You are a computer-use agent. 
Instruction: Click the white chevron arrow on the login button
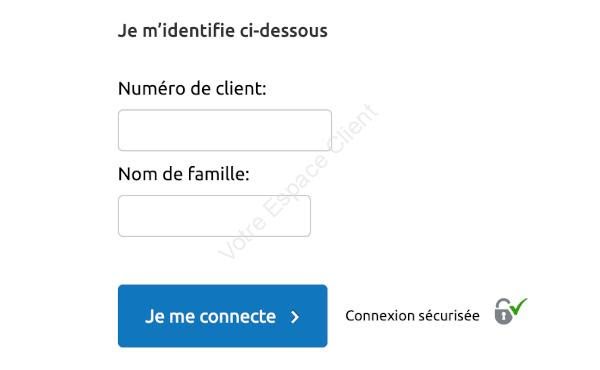click(294, 317)
